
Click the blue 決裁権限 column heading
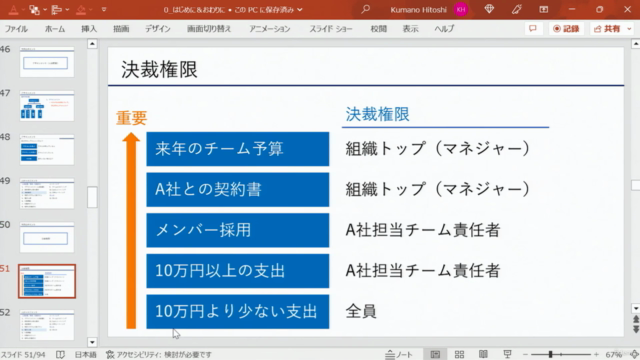point(377,114)
